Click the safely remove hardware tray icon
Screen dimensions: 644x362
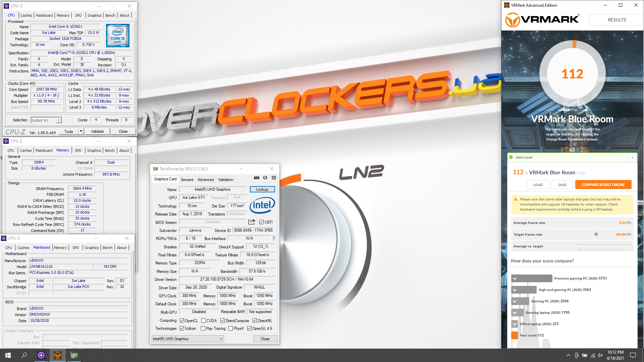tap(577, 355)
